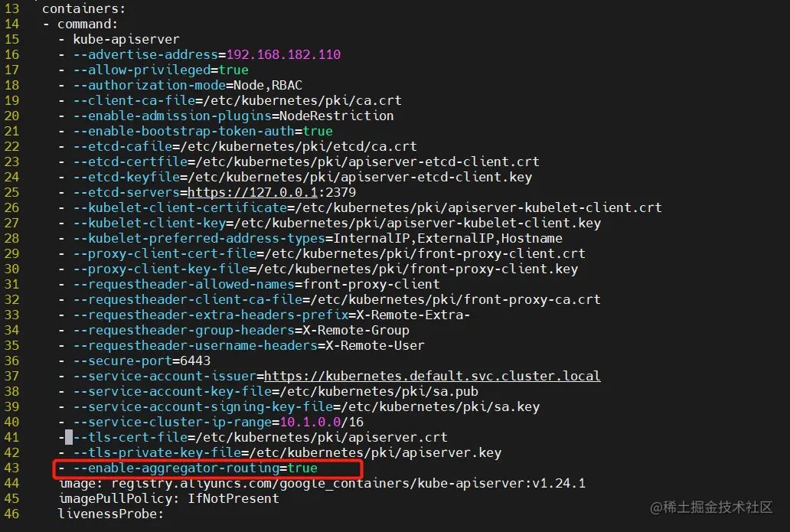Click the --etcd-certfile line

(x=299, y=162)
